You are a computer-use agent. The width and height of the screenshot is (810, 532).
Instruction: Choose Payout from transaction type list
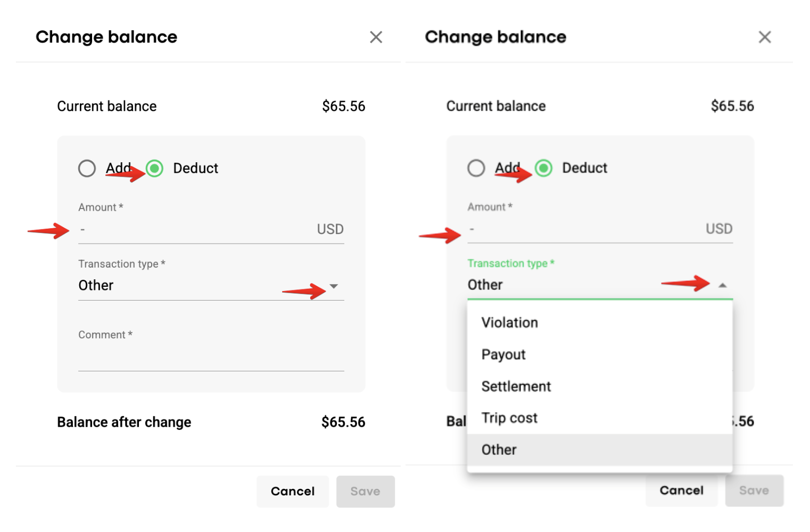(x=503, y=355)
